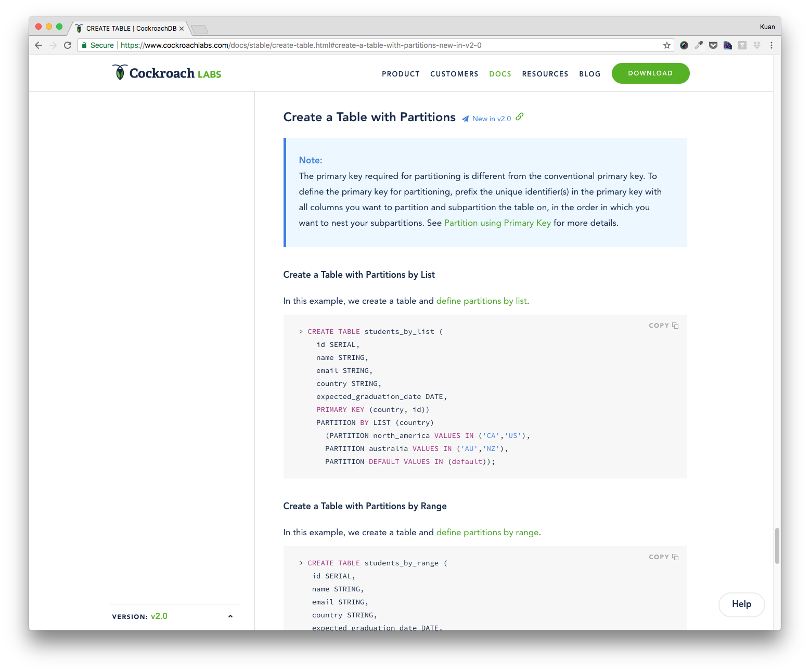
Task: Click the PARTITION DEFAULT VALUES code line
Action: coord(410,462)
